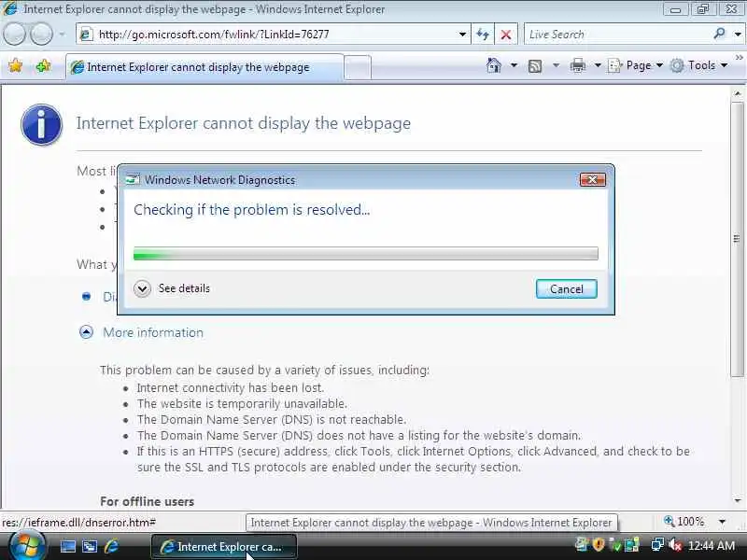Click the diagnostics green progress bar
Image resolution: width=747 pixels, height=560 pixels.
pyautogui.click(x=365, y=254)
